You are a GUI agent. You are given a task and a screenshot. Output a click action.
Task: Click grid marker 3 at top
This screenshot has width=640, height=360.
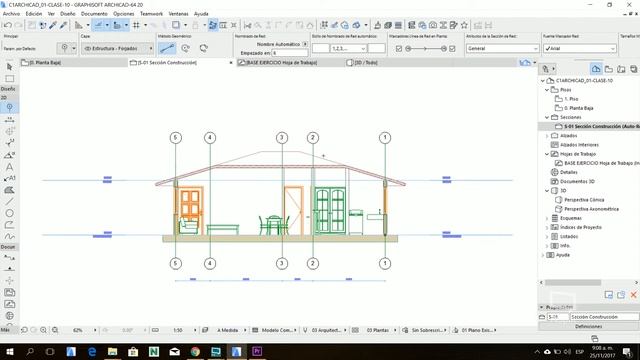282,138
